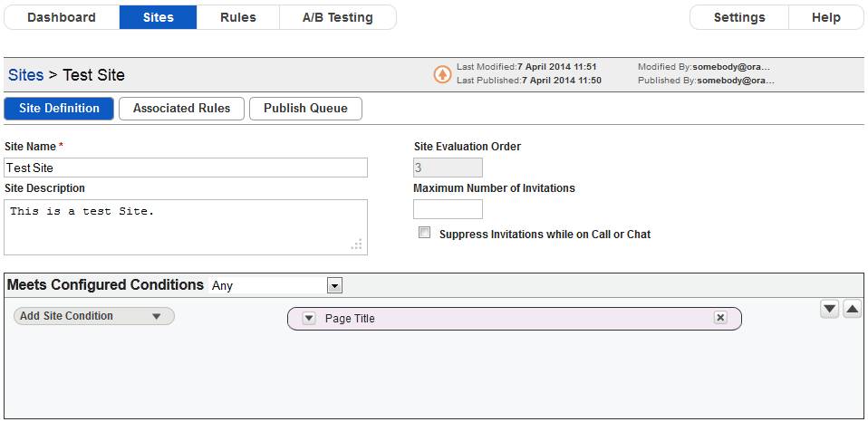Click the Site Description text area
Viewport: 868px width, 422px height.
click(186, 227)
